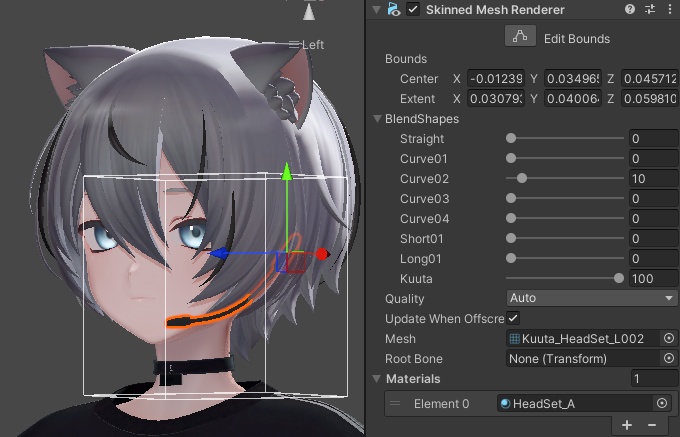
Task: Click the Element 0 reorder drag handle
Action: tap(395, 404)
